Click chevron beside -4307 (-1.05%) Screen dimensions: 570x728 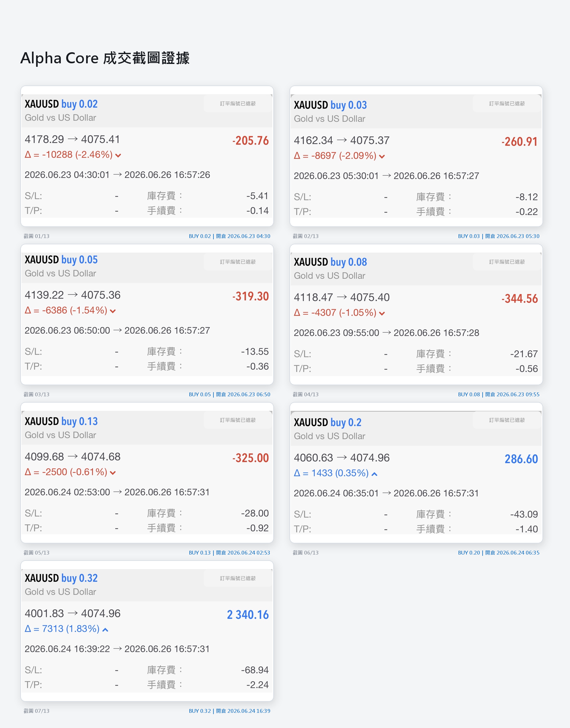click(x=382, y=313)
